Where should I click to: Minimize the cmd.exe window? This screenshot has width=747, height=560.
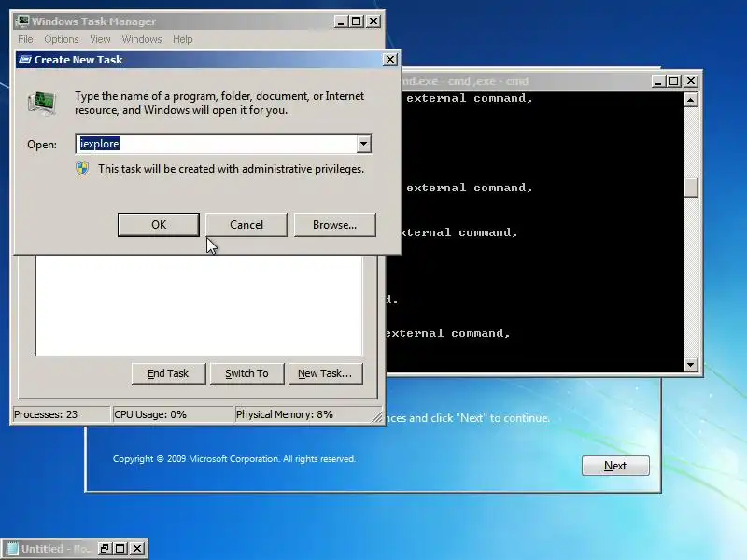[658, 81]
